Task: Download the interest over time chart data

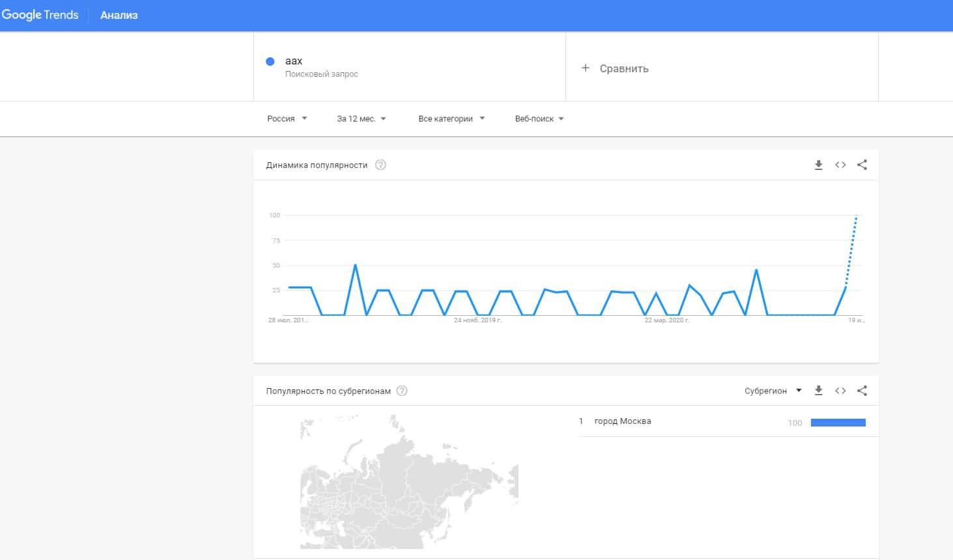Action: tap(819, 165)
